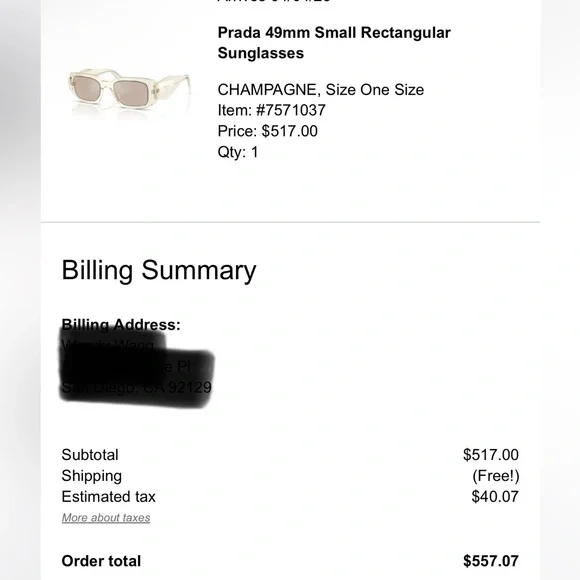The image size is (580, 580).
Task: Click the partially visible arrival date text
Action: [274, 1]
